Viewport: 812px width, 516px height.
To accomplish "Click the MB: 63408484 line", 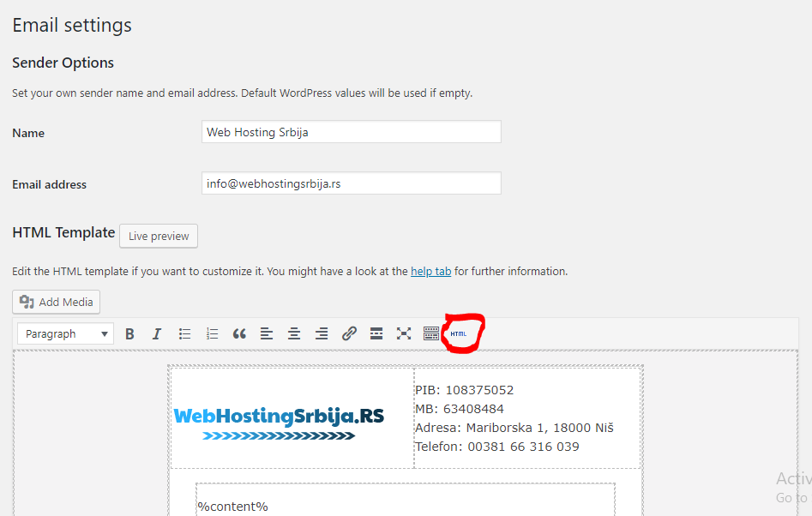I will click(x=460, y=409).
